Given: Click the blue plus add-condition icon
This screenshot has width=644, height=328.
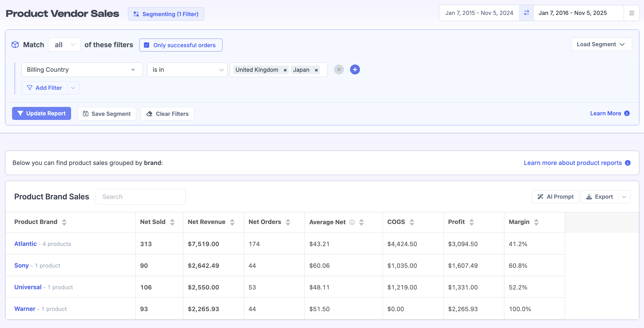Looking at the screenshot, I should (x=355, y=70).
